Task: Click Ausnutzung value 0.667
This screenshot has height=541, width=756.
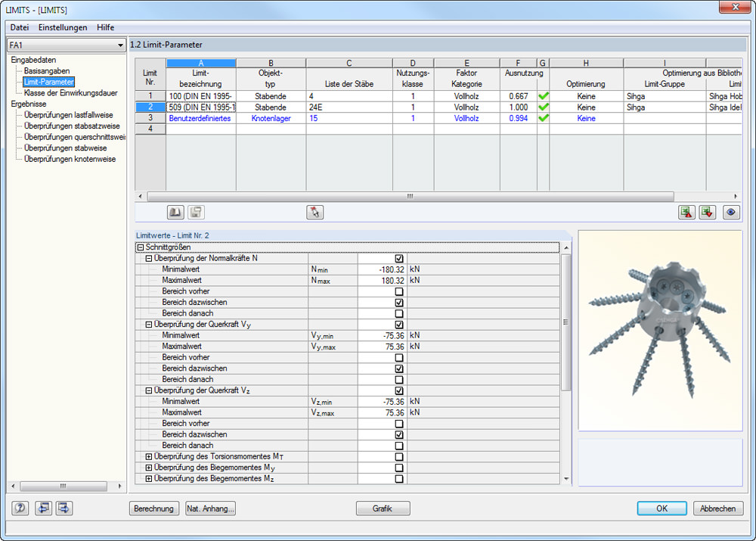Action: [x=519, y=96]
